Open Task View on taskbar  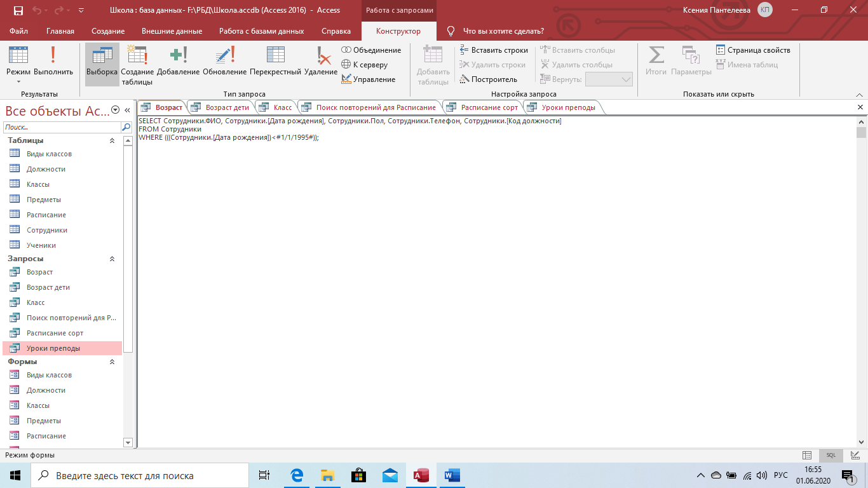coord(265,475)
